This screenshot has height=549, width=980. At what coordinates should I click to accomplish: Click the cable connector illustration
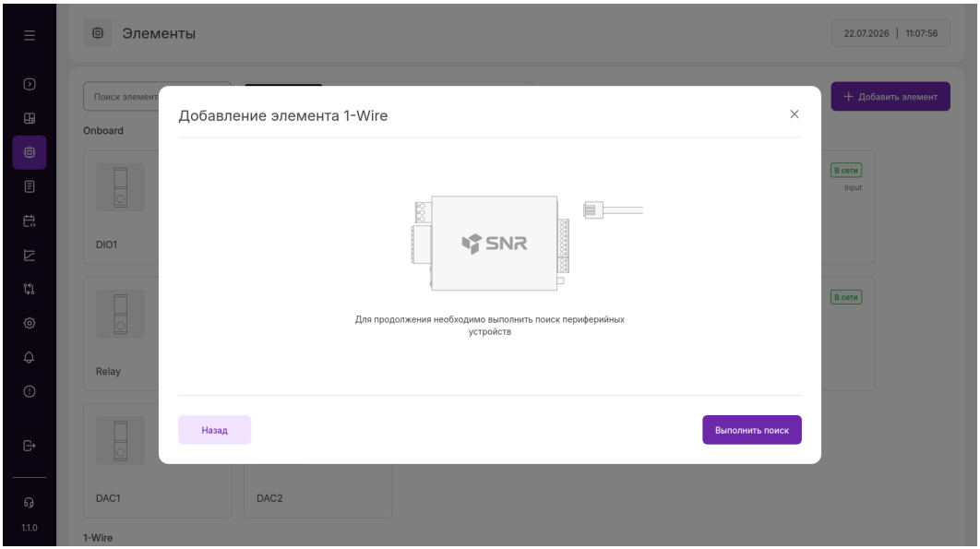[x=613, y=210]
